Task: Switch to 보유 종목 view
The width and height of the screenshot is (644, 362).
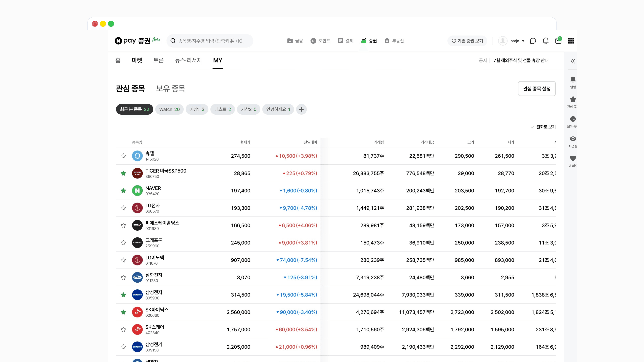Action: (x=171, y=88)
